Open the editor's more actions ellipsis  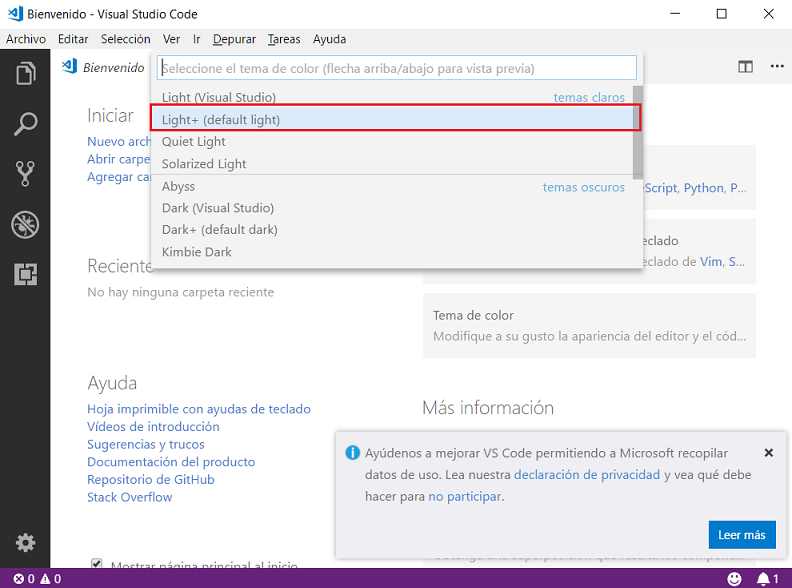click(x=777, y=67)
